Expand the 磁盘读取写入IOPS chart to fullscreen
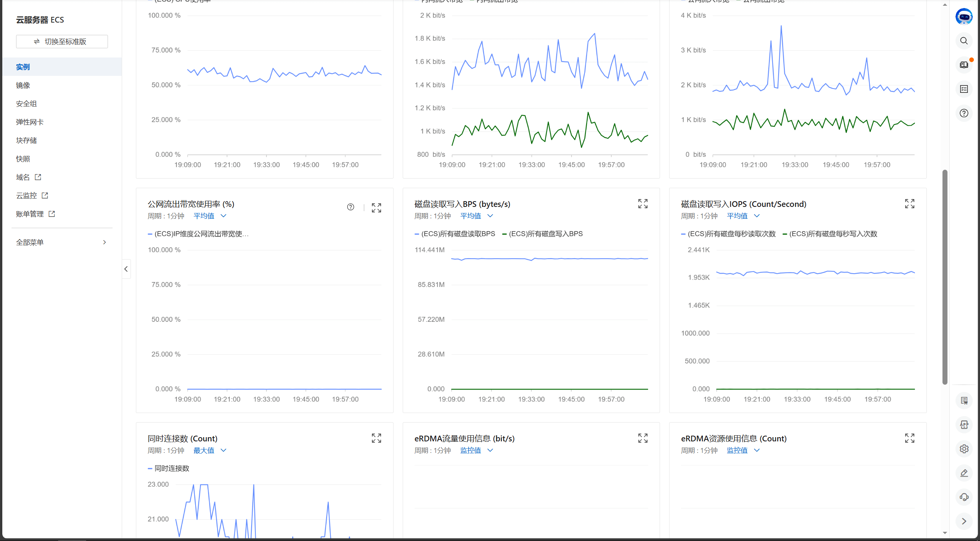 pos(910,204)
